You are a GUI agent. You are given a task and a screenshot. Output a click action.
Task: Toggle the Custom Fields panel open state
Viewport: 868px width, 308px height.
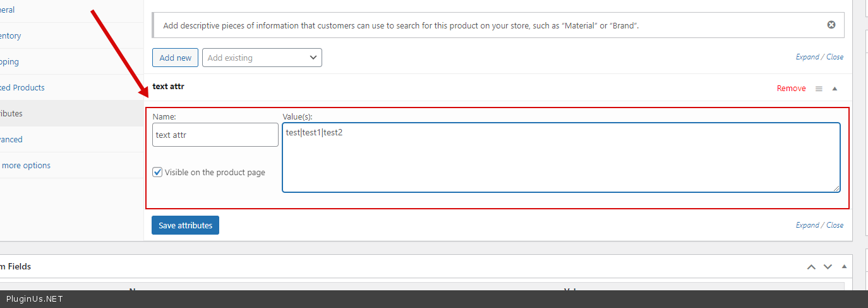tap(843, 267)
